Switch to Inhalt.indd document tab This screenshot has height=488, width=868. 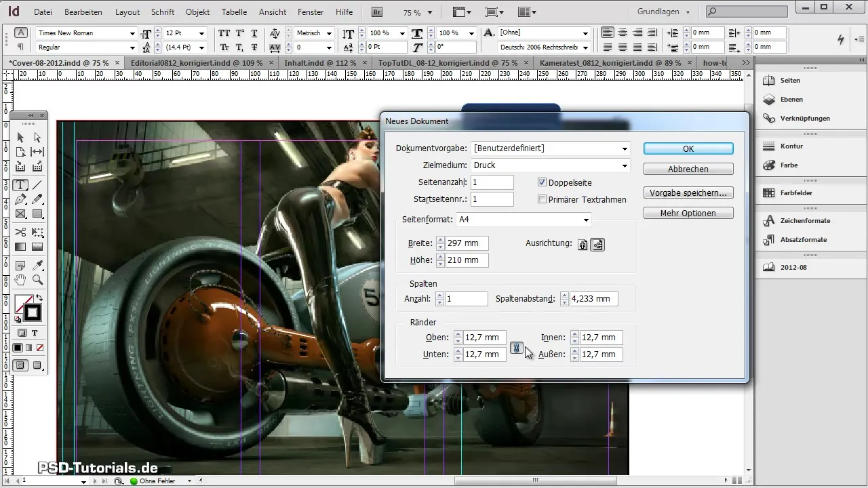[x=321, y=62]
